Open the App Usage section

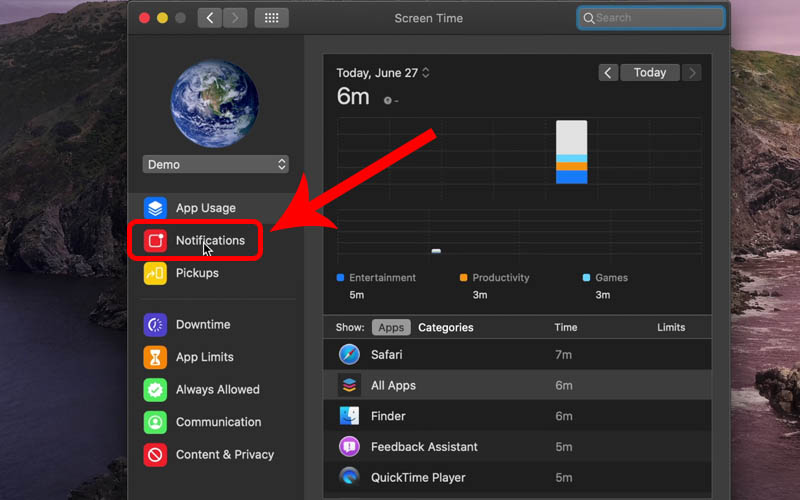[x=214, y=208]
